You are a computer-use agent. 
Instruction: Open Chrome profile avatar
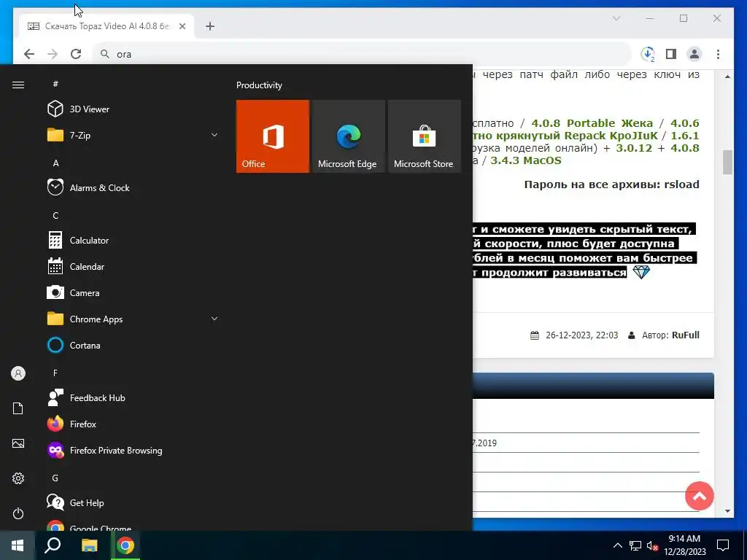pyautogui.click(x=694, y=54)
